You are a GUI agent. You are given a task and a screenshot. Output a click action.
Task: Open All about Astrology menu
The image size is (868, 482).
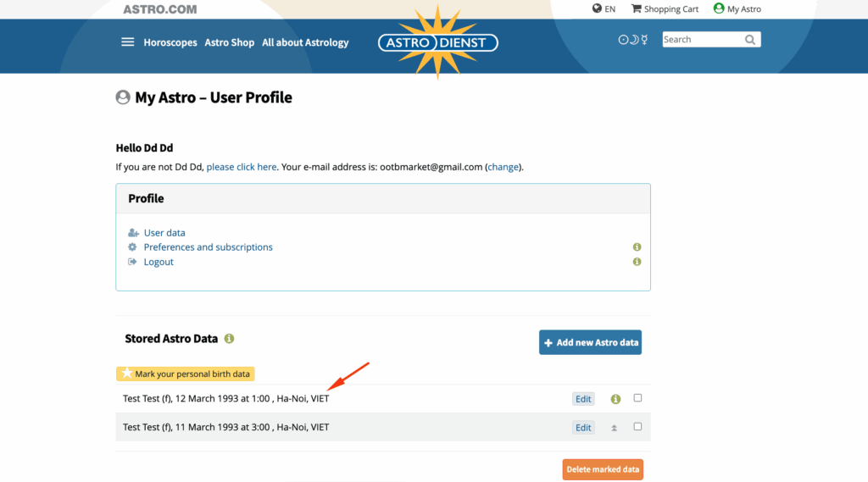pyautogui.click(x=305, y=42)
